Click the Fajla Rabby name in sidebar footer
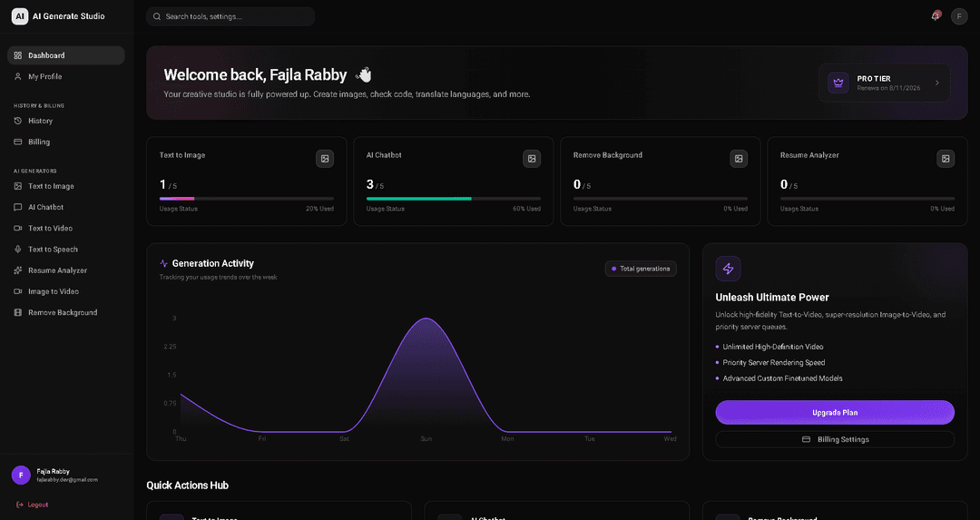 (54, 471)
